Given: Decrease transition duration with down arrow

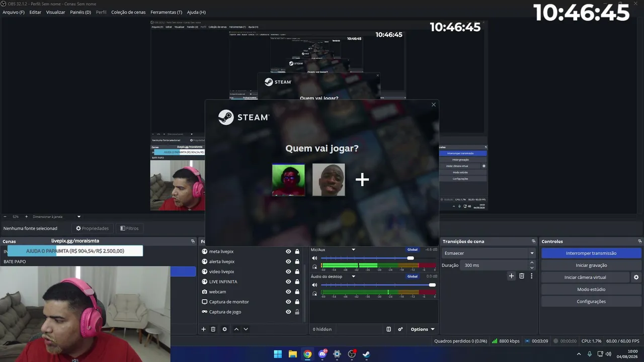Looking at the screenshot, I should point(532,267).
